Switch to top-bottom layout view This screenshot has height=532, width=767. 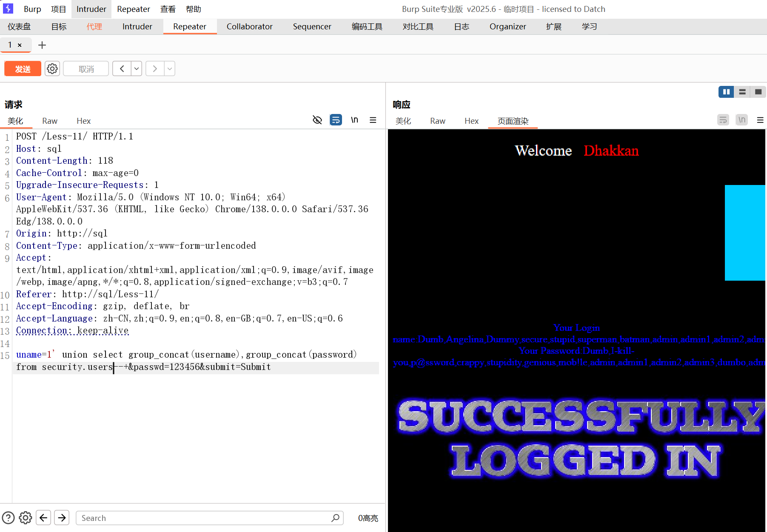[742, 92]
